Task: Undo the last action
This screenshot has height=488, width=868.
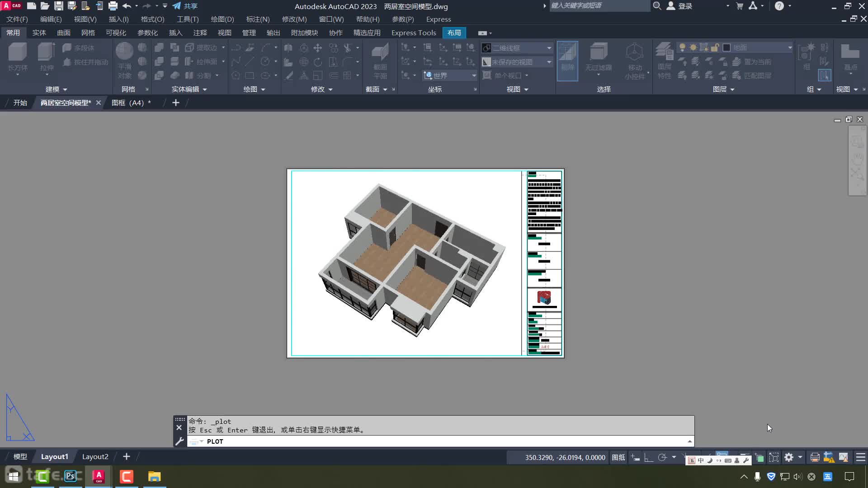Action: point(127,6)
